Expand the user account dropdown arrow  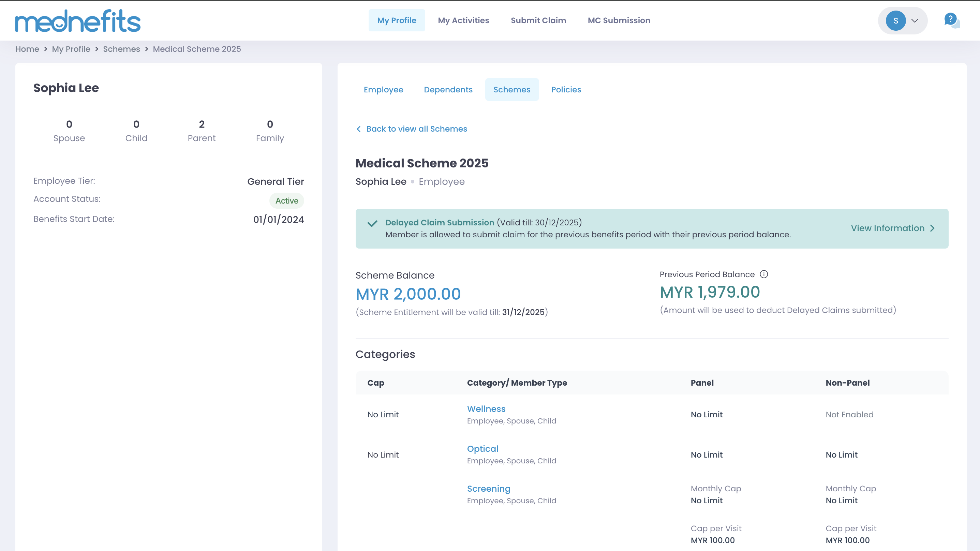click(x=915, y=21)
